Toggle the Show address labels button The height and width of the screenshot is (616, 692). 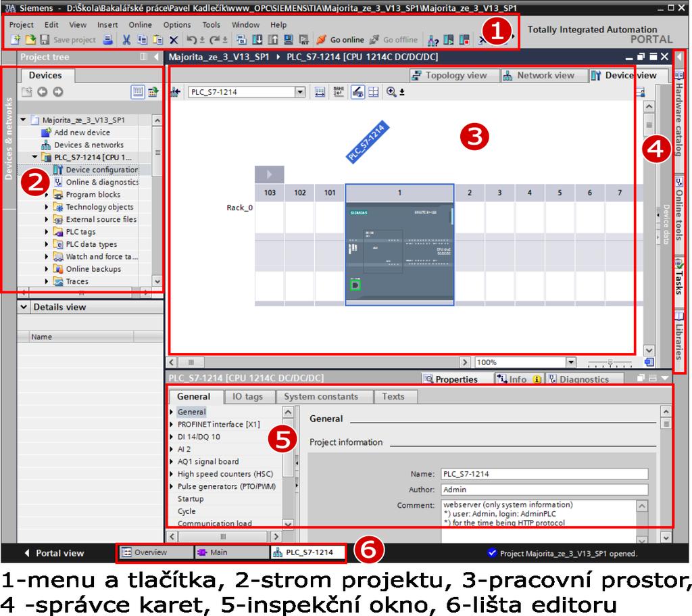click(357, 91)
